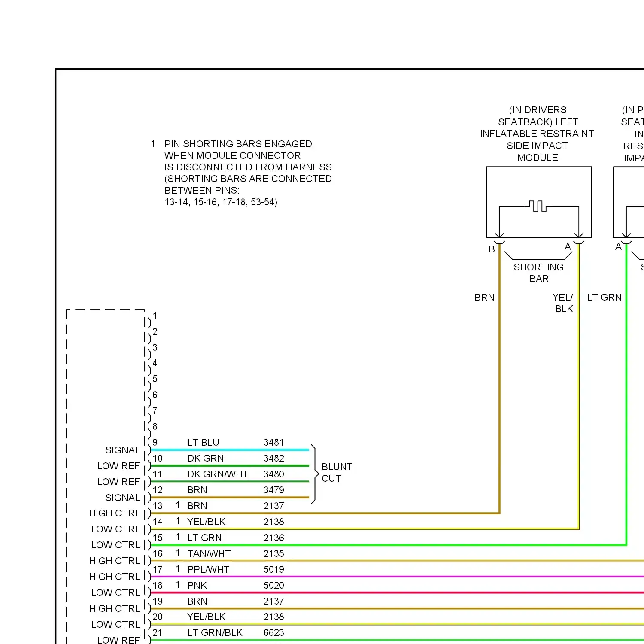This screenshot has height=644, width=644.
Task: Click the "TAN/WHT" wire color label
Action: tap(209, 553)
